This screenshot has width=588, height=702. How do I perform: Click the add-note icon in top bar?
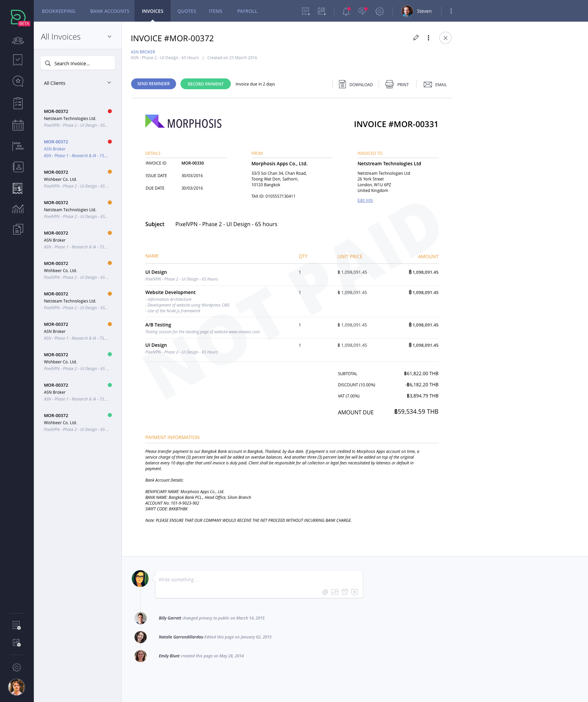point(306,11)
